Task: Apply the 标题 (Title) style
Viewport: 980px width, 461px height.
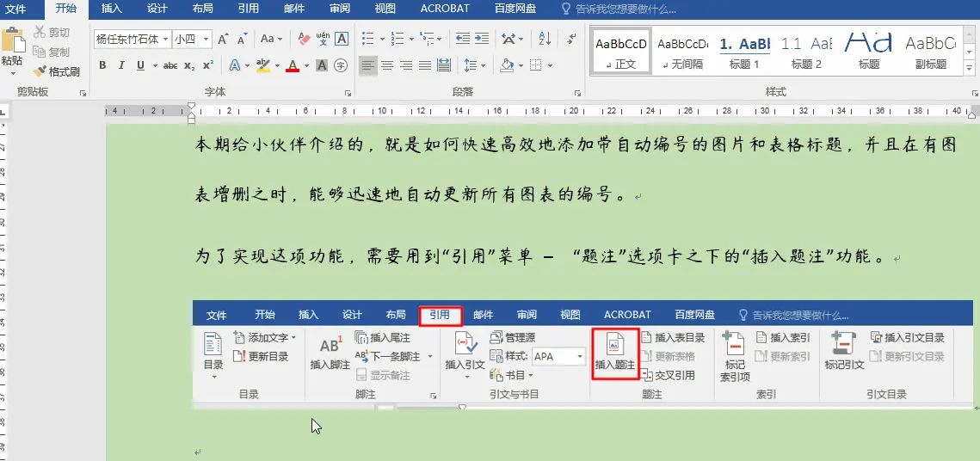Action: point(868,52)
